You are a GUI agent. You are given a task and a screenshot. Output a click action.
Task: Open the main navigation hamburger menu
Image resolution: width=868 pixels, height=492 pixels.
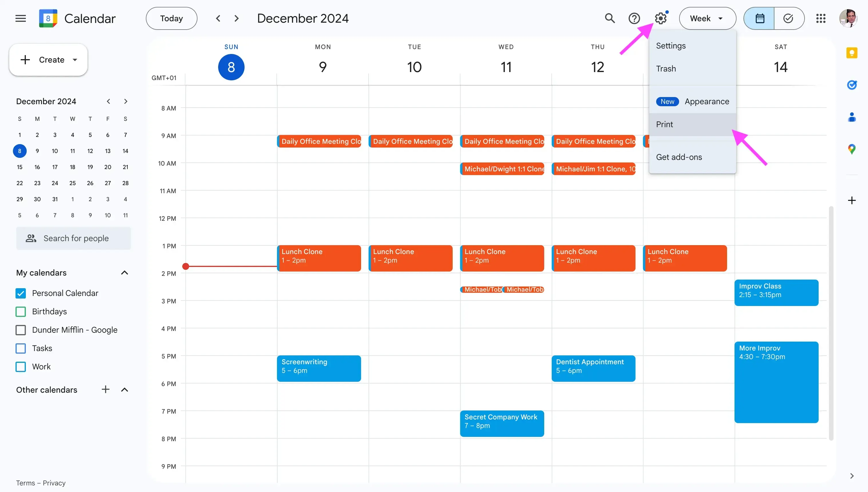tap(20, 18)
